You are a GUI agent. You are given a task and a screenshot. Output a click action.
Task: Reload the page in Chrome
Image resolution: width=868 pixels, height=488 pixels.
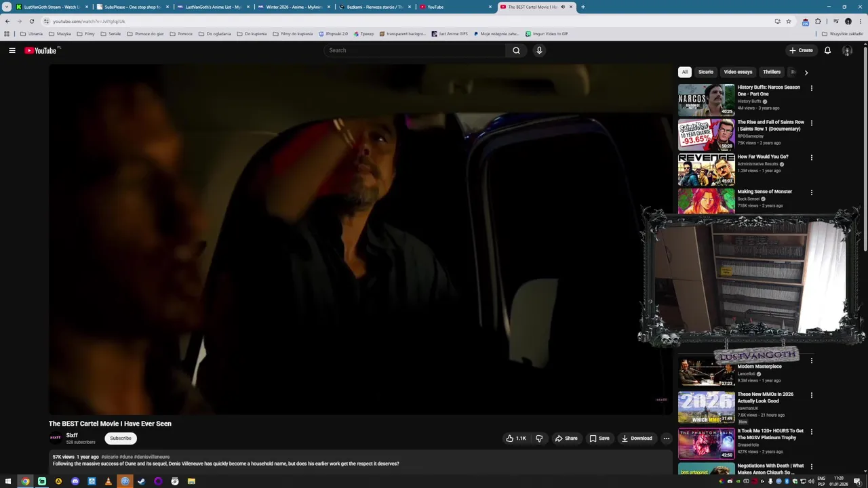[31, 21]
